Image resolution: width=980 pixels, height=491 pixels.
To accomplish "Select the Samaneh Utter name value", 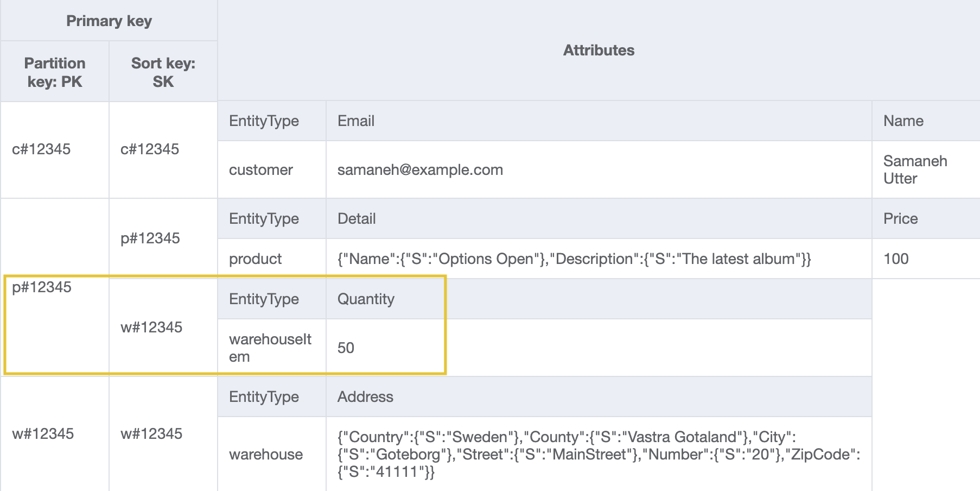I will 915,169.
